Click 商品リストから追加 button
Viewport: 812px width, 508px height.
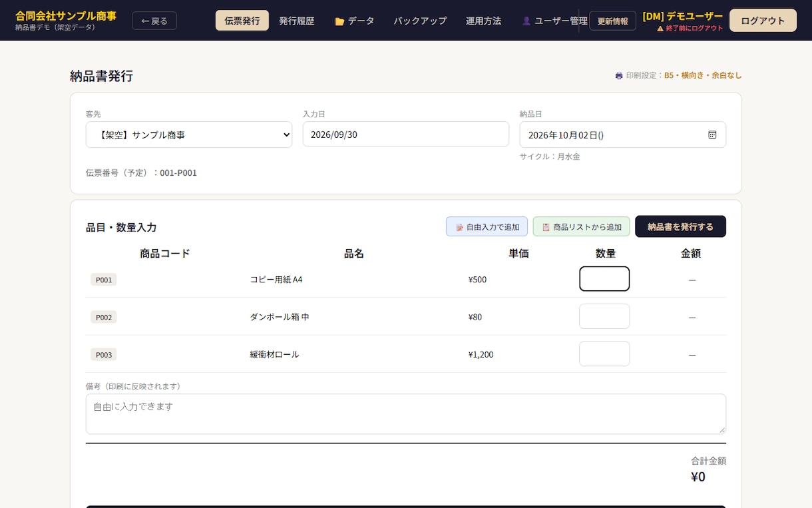(581, 226)
